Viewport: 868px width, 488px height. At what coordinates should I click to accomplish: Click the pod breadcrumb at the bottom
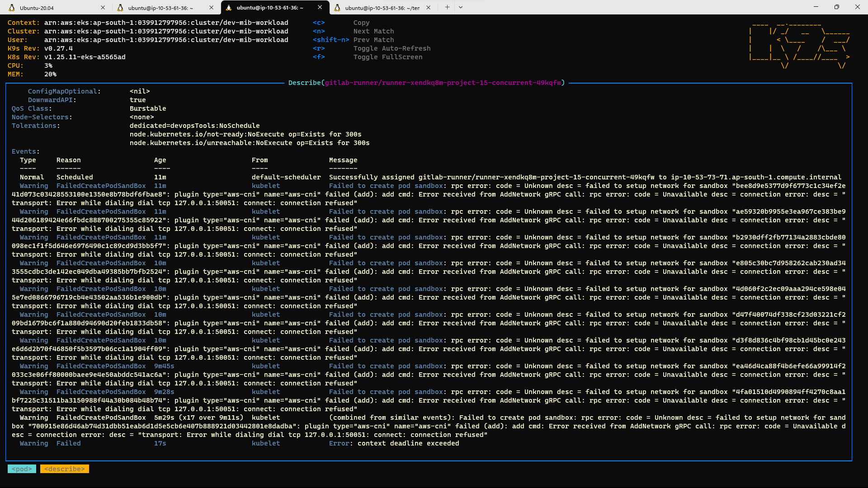22,469
